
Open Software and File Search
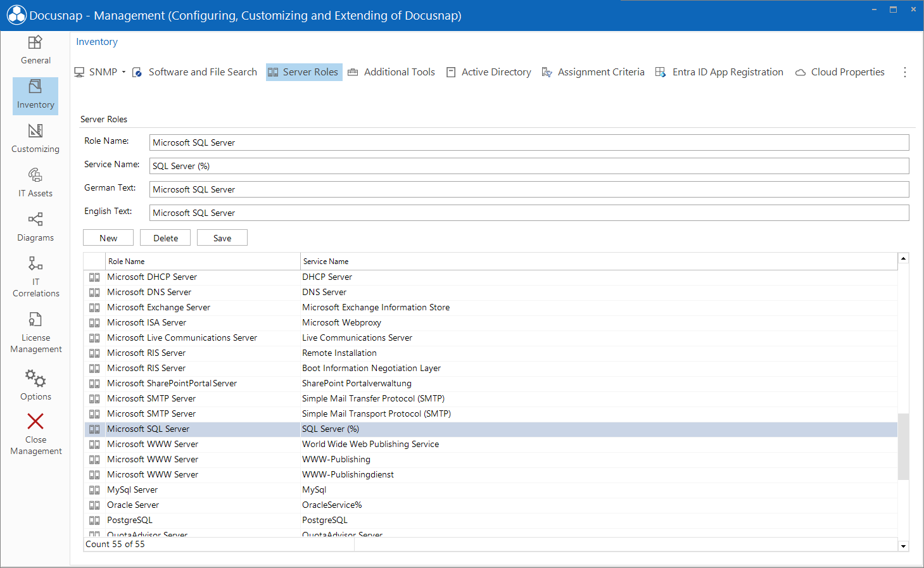pyautogui.click(x=195, y=72)
